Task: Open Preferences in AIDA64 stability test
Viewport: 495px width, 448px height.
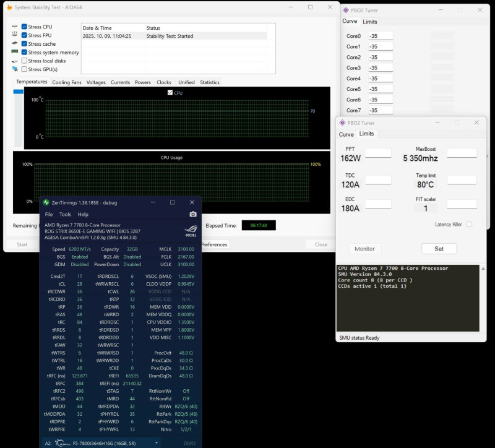Action: (x=214, y=244)
